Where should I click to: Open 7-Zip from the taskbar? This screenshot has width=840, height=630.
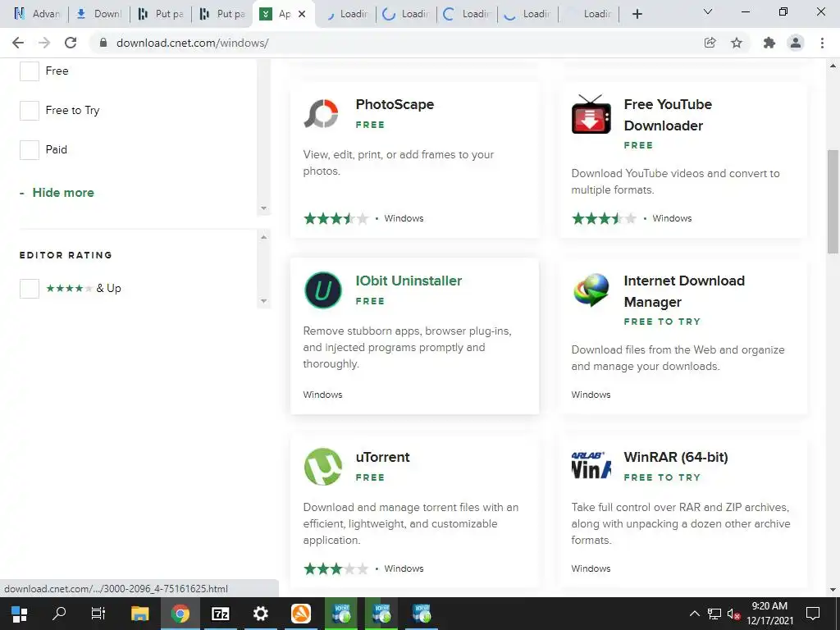(220, 614)
